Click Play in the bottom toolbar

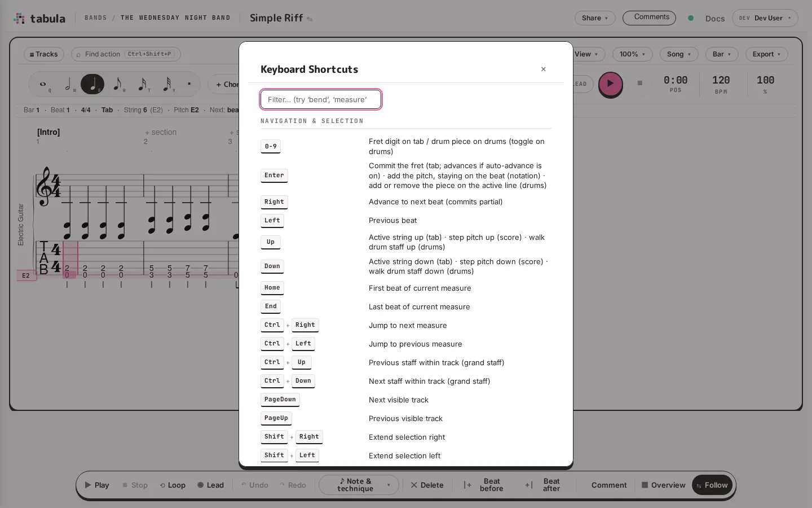(x=97, y=485)
